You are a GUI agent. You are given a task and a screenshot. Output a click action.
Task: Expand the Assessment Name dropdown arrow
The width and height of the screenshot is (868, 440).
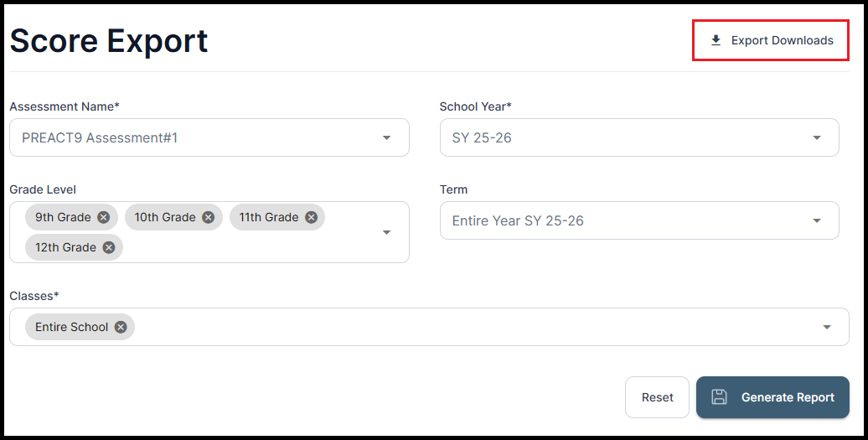click(x=386, y=137)
